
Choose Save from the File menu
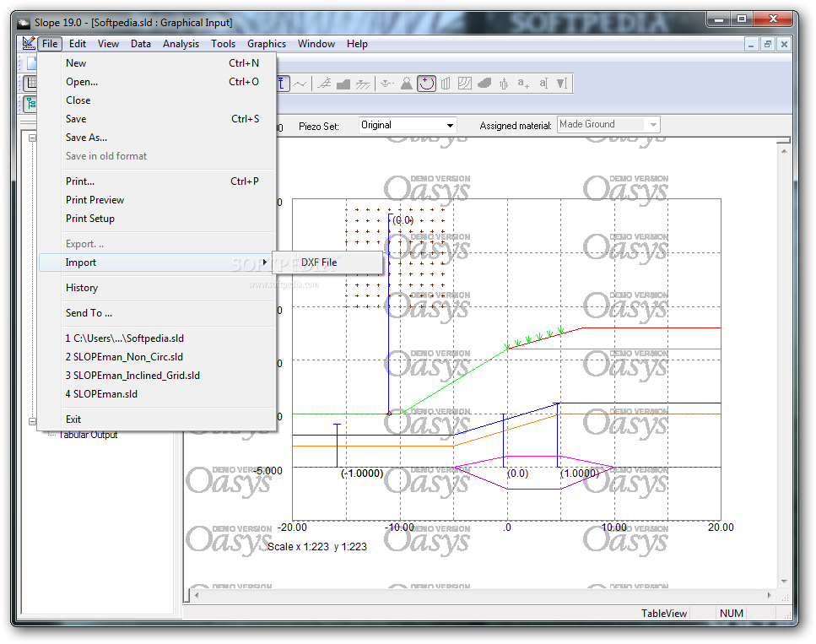coord(157,119)
